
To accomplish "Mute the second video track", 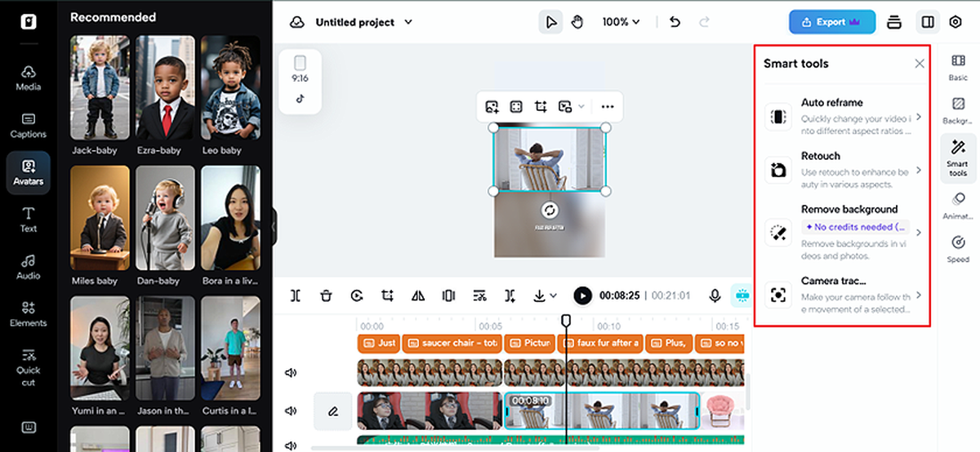I will (291, 411).
